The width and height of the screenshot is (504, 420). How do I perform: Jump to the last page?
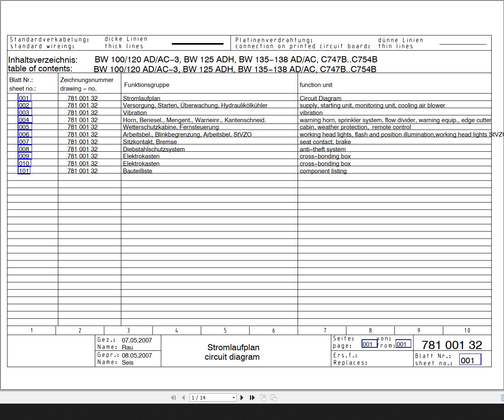pyautogui.click(x=252, y=397)
